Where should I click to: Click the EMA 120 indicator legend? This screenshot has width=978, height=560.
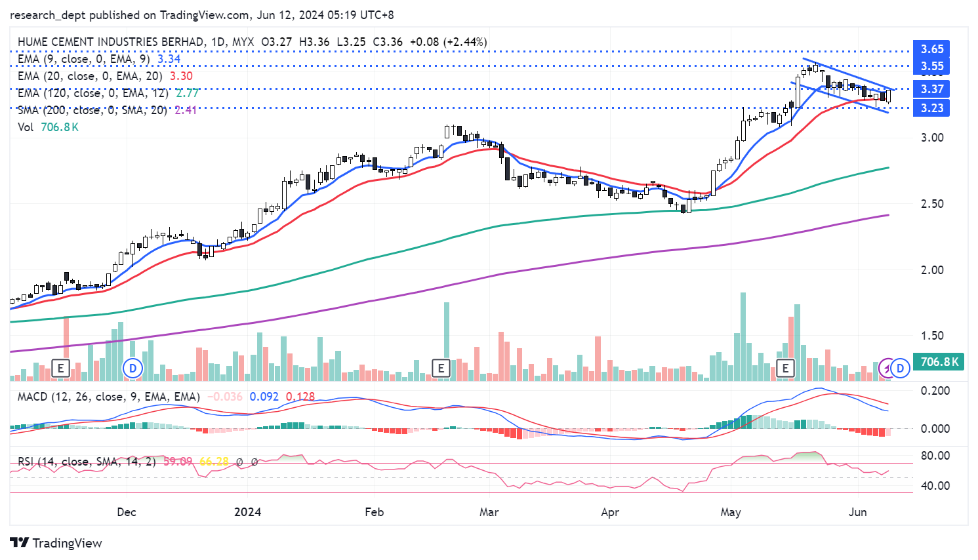pos(92,93)
